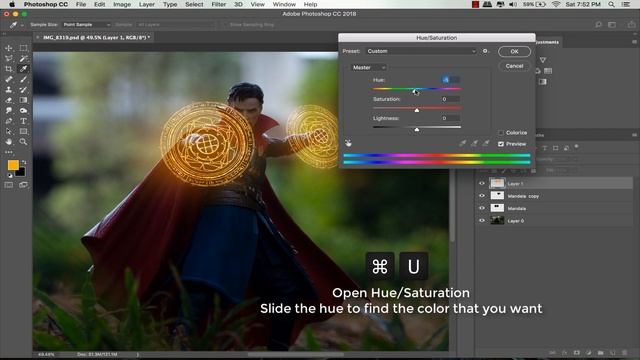Open the Master channel dropdown
Viewport: 640px width, 360px height.
coord(369,67)
